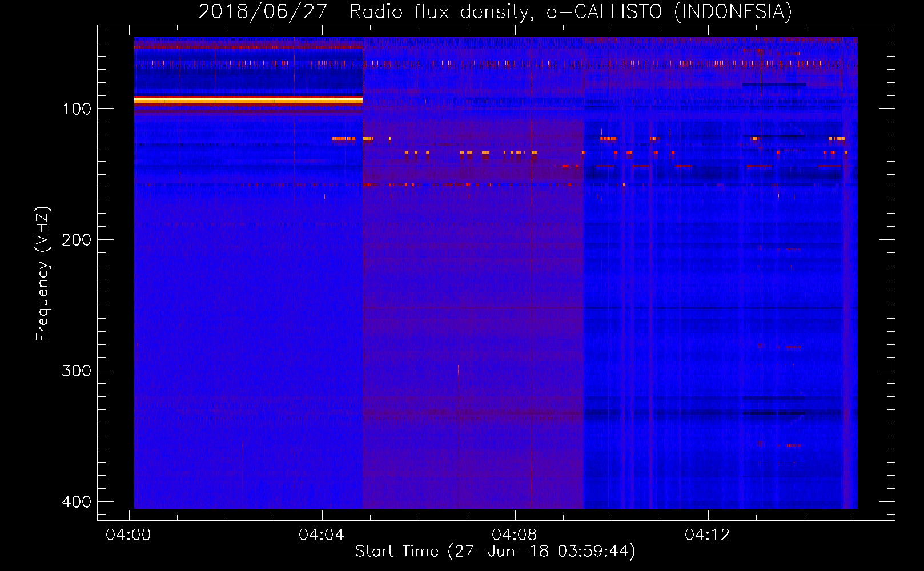Select the 300 frequency tick label
Viewport: 924px width, 571px height.
pos(77,371)
